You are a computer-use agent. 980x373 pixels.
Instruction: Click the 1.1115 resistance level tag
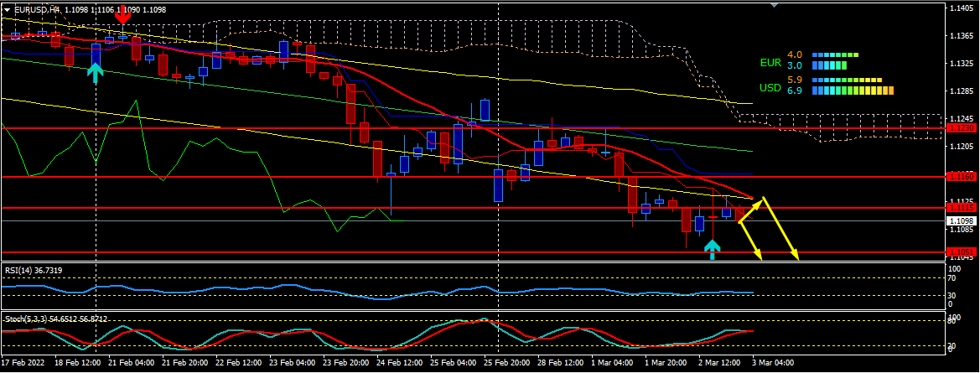point(961,207)
